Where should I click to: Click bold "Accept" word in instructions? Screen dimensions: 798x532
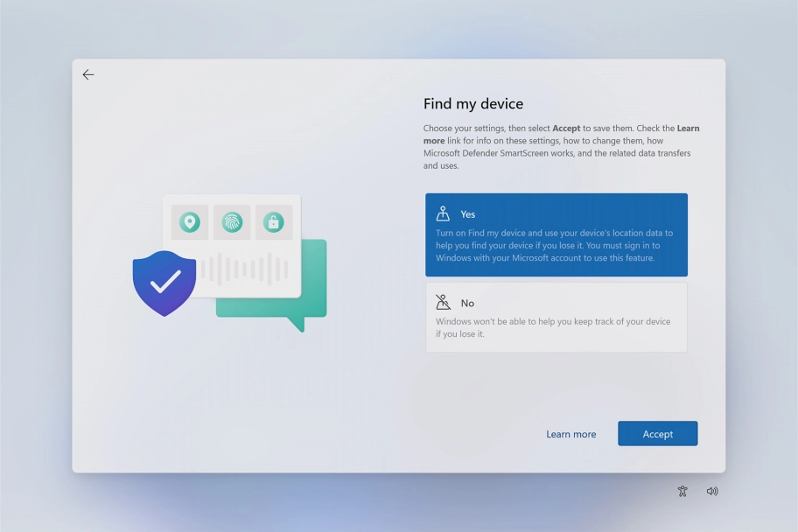(x=566, y=129)
